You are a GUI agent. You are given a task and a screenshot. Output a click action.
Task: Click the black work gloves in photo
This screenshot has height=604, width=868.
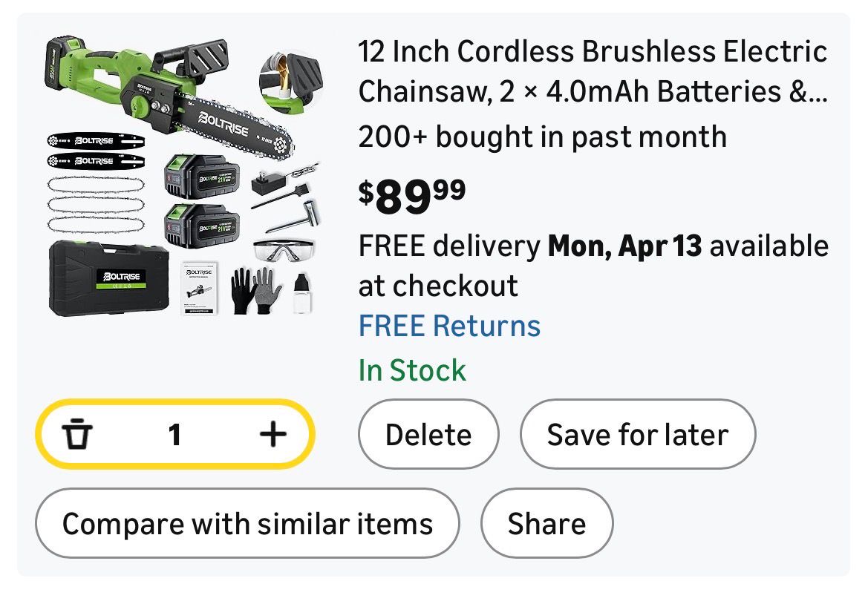tap(252, 291)
